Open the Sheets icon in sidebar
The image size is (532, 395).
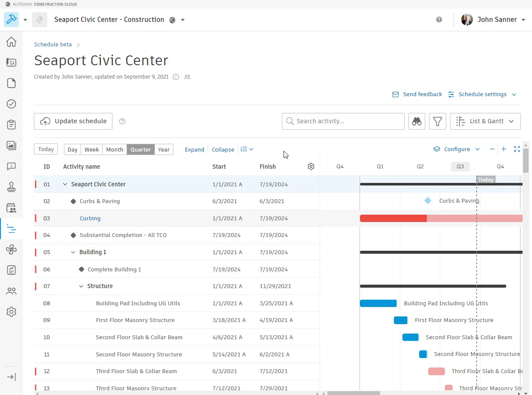(11, 62)
